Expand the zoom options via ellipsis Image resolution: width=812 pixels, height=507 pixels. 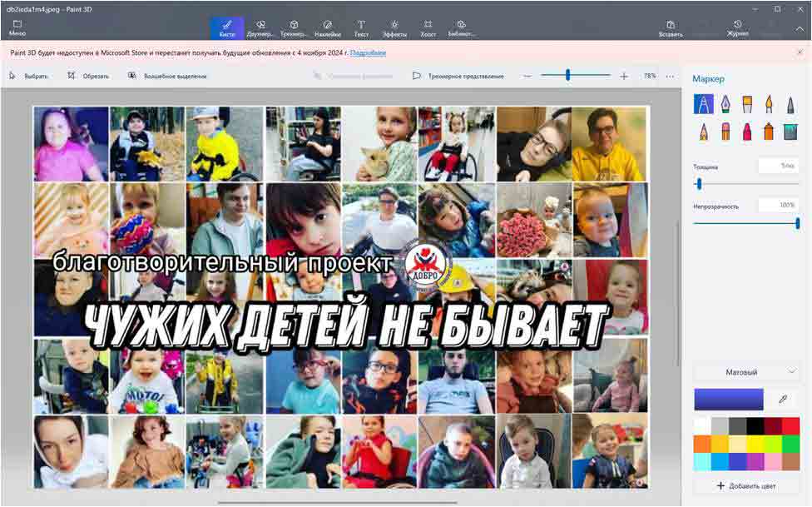[669, 75]
